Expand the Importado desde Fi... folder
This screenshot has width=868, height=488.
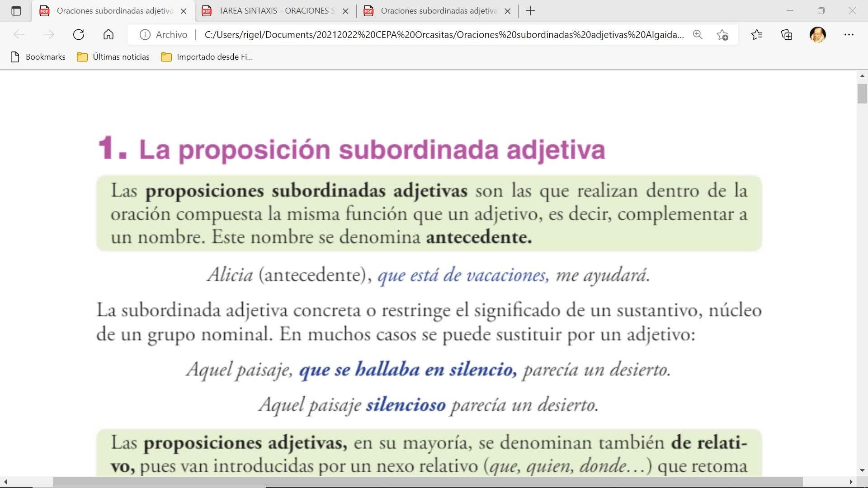pyautogui.click(x=207, y=57)
